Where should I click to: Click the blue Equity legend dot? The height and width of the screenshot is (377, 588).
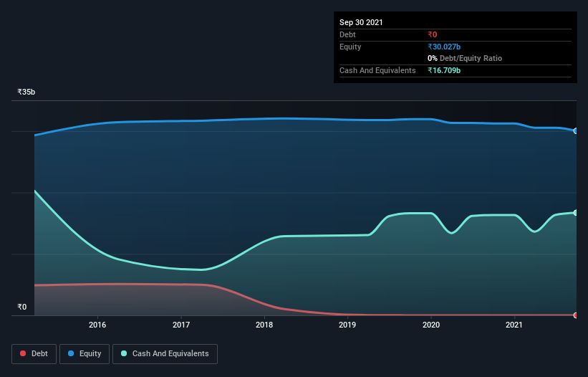(x=71, y=353)
